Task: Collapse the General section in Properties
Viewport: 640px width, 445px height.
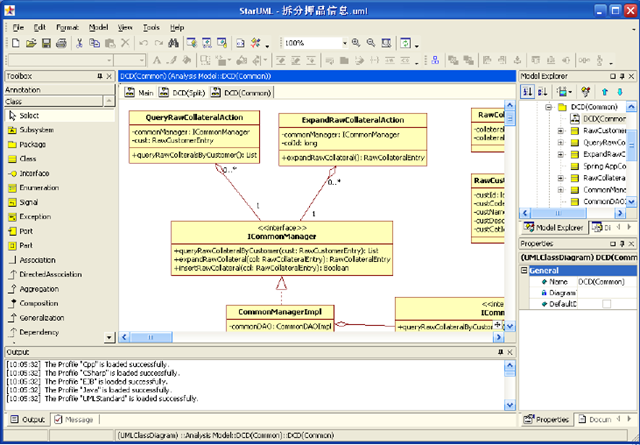Action: (524, 270)
